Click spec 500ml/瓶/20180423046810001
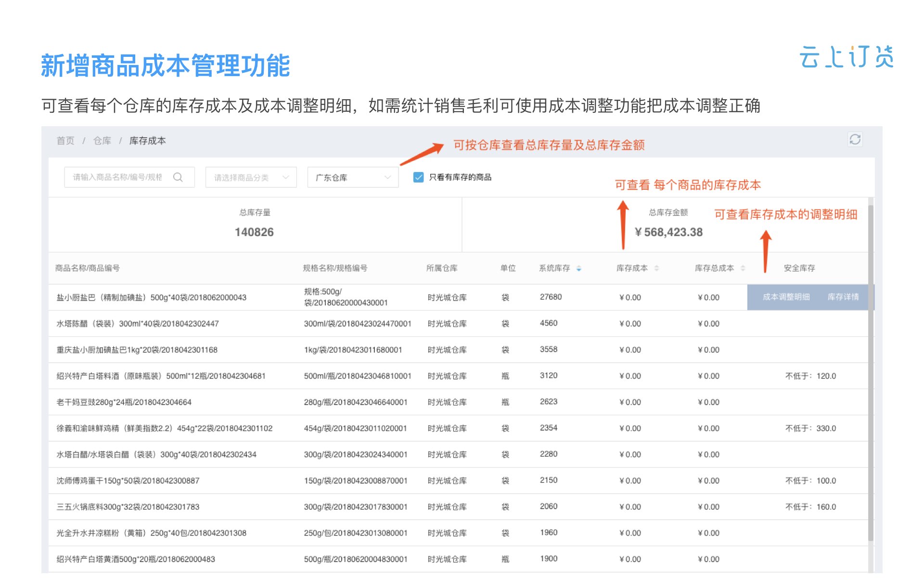 358,376
